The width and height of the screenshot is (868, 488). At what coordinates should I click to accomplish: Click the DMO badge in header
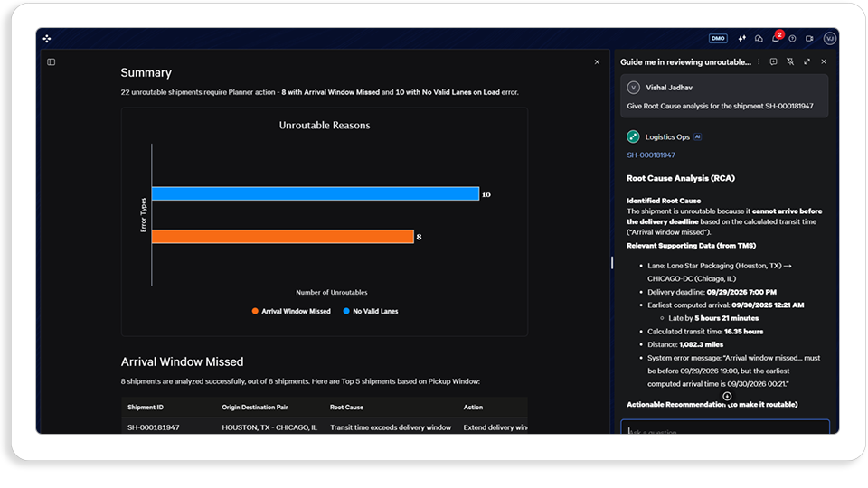(x=718, y=39)
